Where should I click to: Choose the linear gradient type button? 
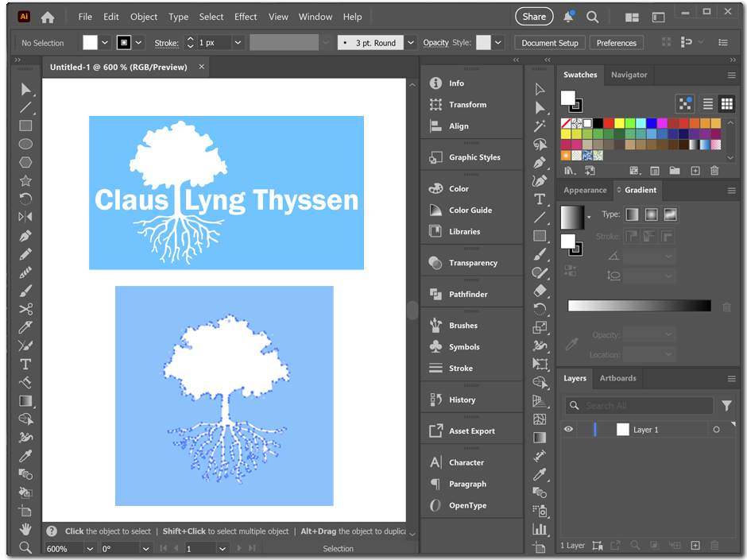(632, 214)
